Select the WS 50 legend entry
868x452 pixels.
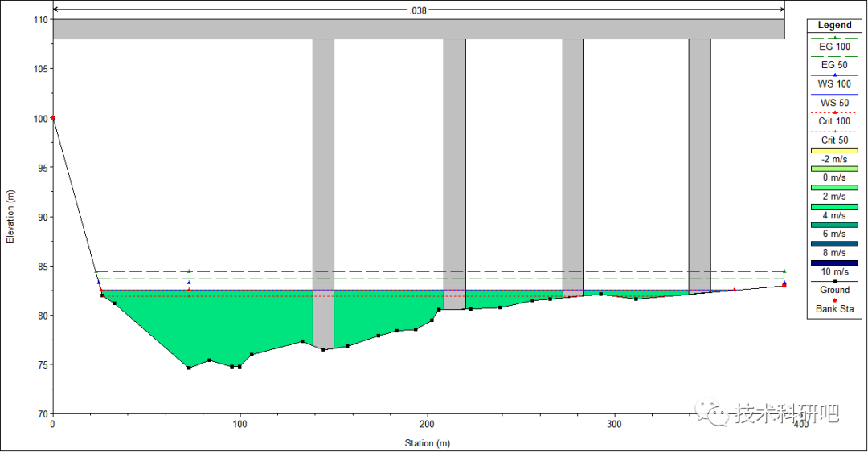pyautogui.click(x=834, y=103)
